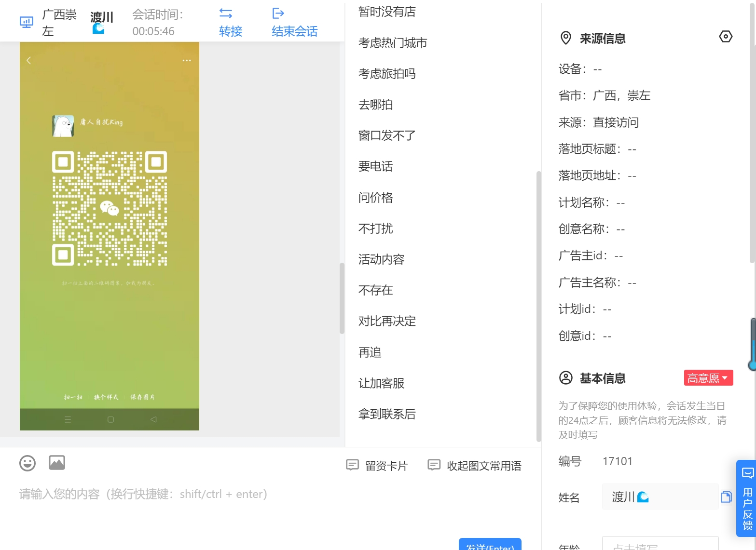Image resolution: width=756 pixels, height=550 pixels.
Task: Click the person icon beside 基本信息
Action: pos(566,378)
